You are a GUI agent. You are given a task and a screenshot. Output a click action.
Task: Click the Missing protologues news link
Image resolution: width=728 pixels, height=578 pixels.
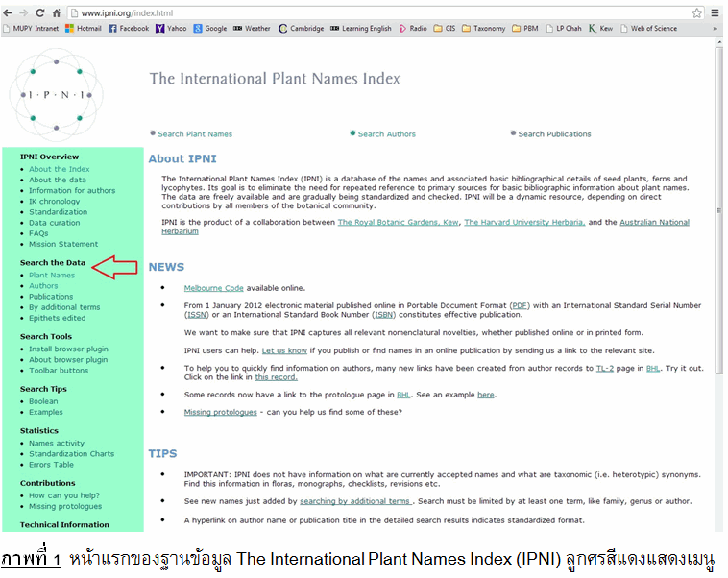pyautogui.click(x=221, y=412)
